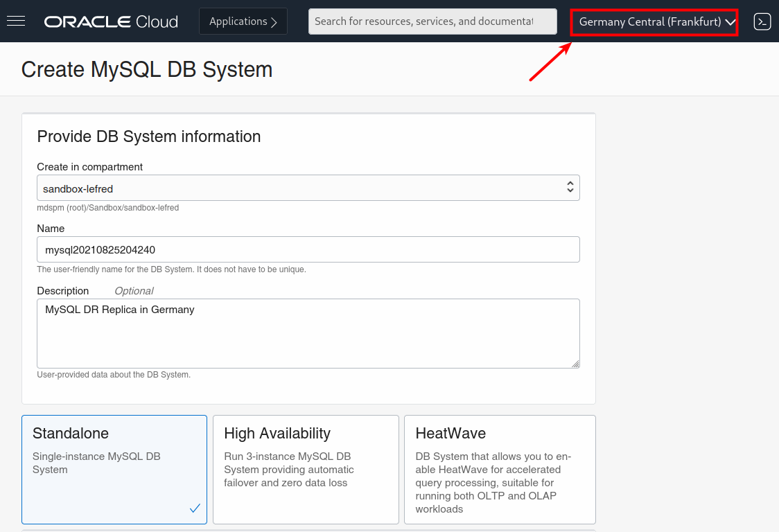Click the down chevron of the region selector

730,22
